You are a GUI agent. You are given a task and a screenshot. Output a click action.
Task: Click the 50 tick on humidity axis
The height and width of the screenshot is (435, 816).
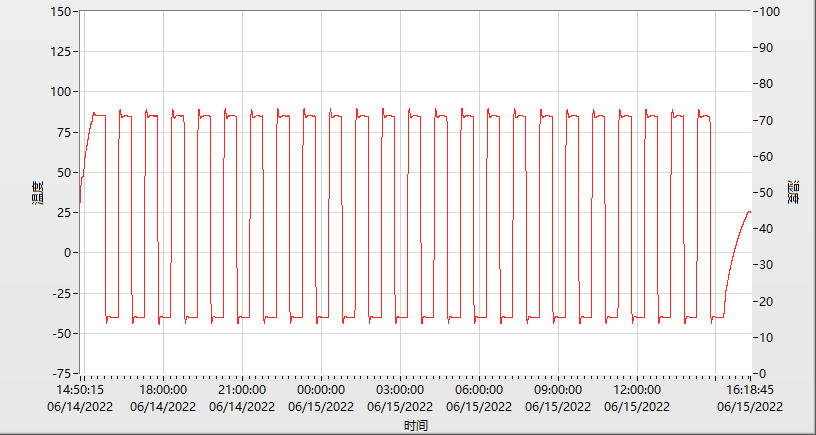(770, 192)
